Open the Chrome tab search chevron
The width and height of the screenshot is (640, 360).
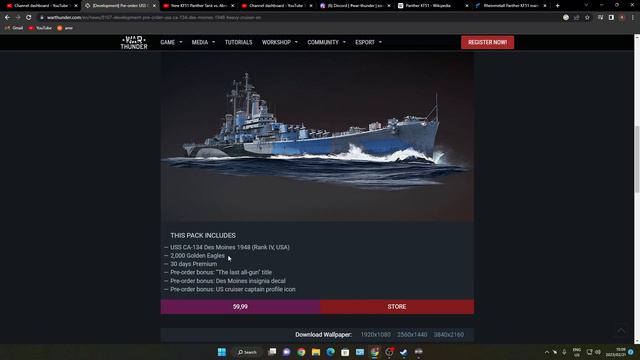pyautogui.click(x=586, y=5)
